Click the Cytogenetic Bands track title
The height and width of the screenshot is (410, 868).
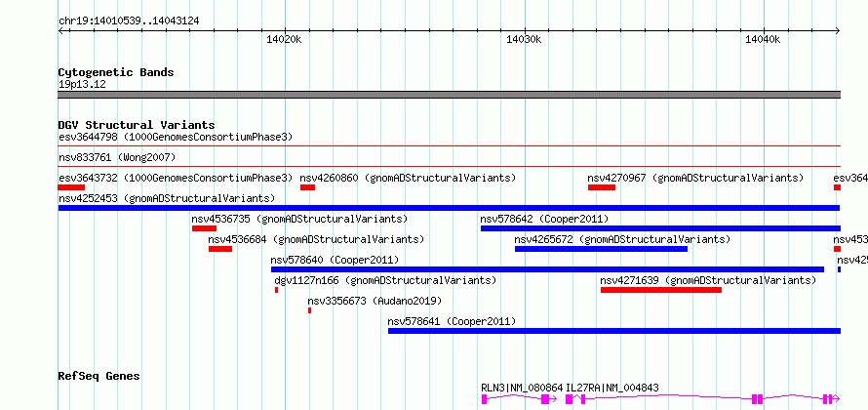(x=116, y=72)
